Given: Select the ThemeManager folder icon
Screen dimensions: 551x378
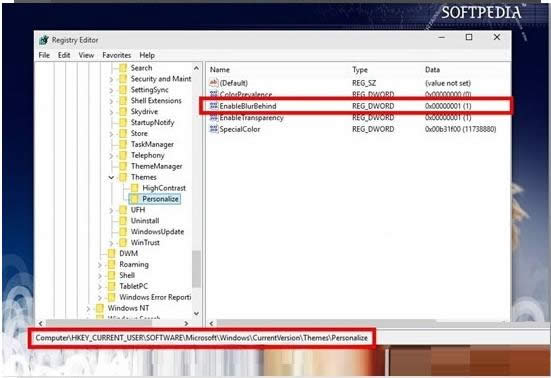Looking at the screenshot, I should pyautogui.click(x=123, y=166).
